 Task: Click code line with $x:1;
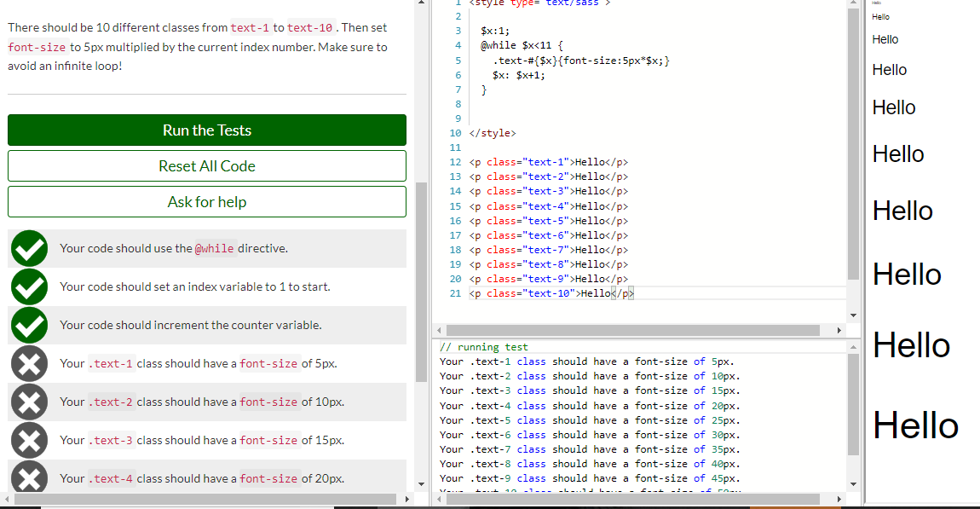pyautogui.click(x=495, y=31)
